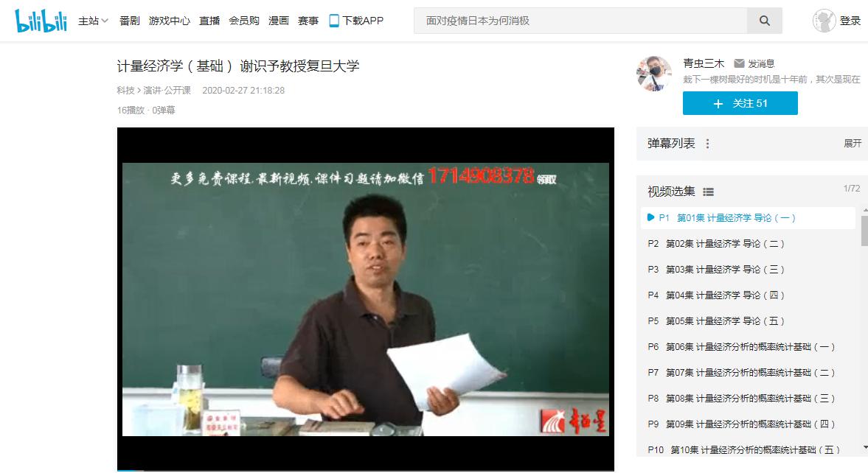The width and height of the screenshot is (868, 473).
Task: Open the 科技 category breadcrumb link
Action: 125,91
